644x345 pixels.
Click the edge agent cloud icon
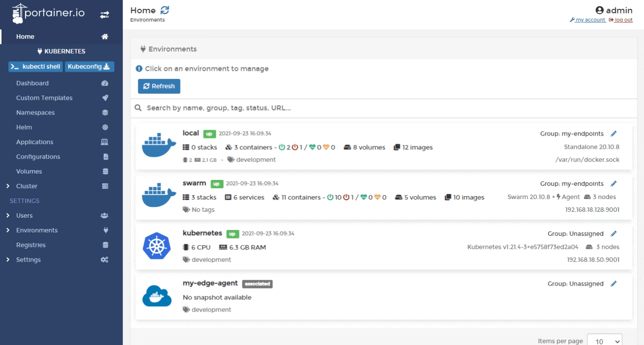pos(155,296)
